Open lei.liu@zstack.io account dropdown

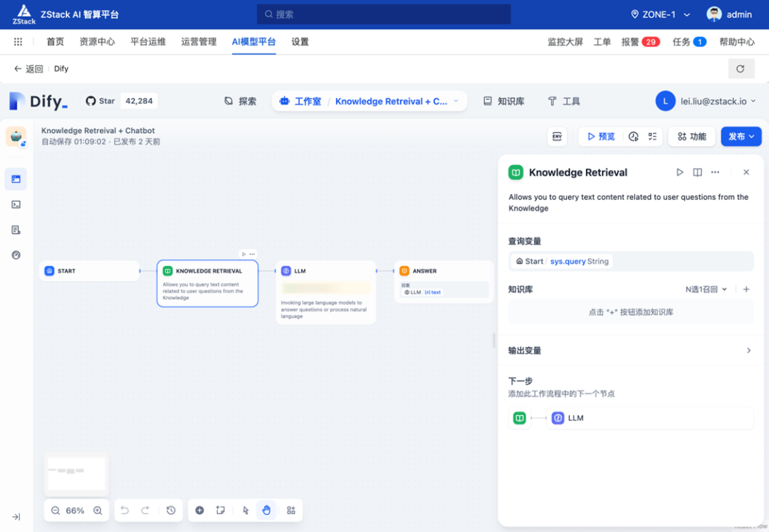pyautogui.click(x=706, y=101)
